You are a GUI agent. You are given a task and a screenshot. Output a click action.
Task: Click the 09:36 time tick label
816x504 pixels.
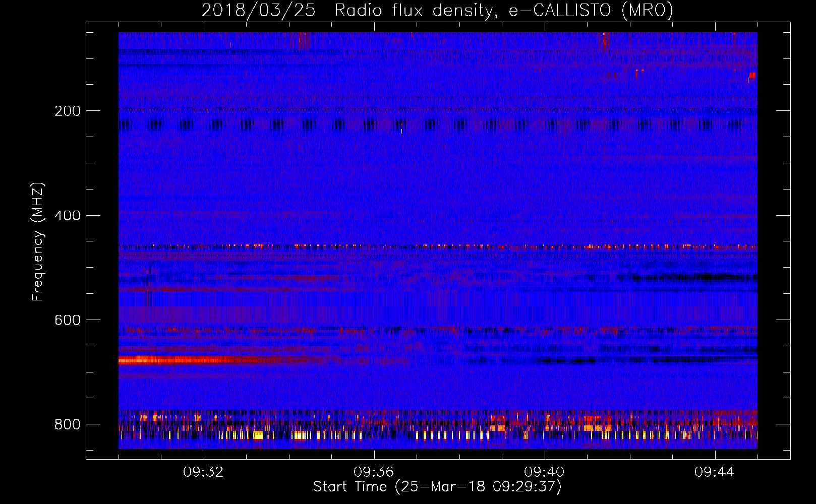pos(374,472)
